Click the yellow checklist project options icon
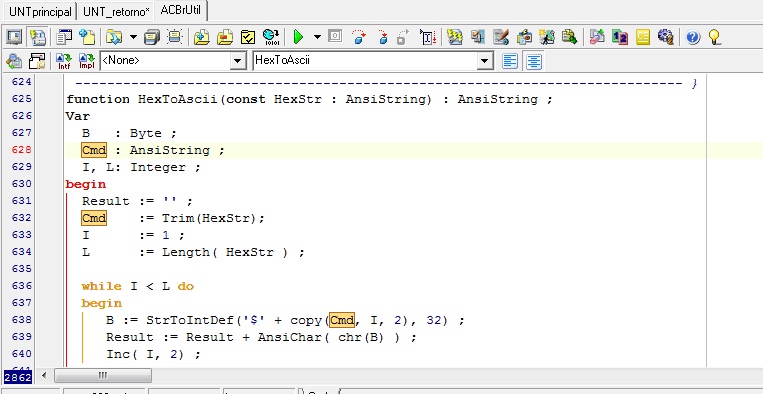 (248, 37)
